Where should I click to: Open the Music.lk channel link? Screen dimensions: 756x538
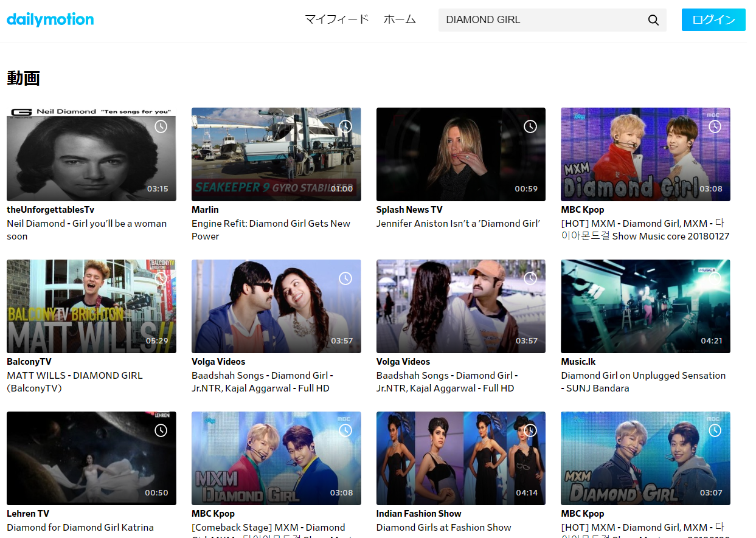coord(578,362)
